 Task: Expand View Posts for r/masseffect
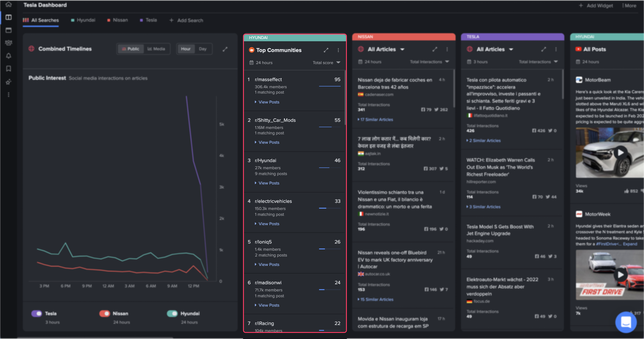point(267,102)
